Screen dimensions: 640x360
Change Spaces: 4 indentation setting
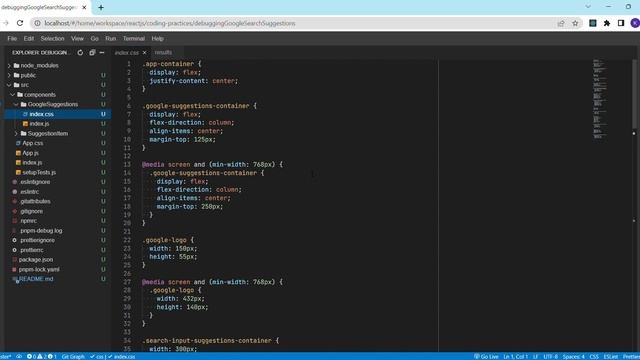tap(573, 356)
